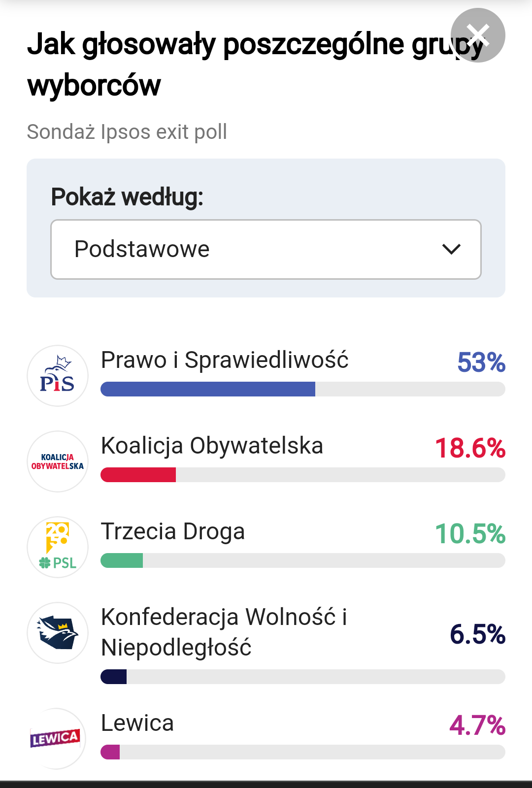
Task: Click the PiS party logo
Action: (x=58, y=376)
